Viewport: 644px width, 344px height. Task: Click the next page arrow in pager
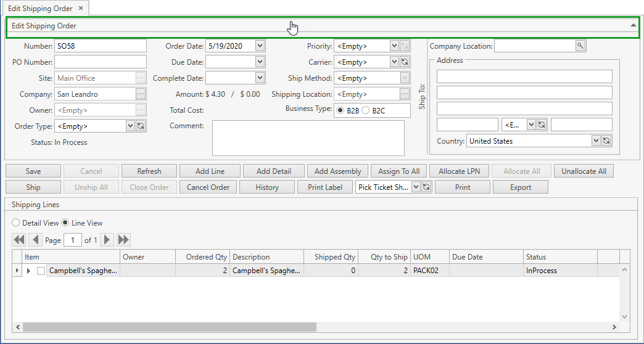(107, 240)
